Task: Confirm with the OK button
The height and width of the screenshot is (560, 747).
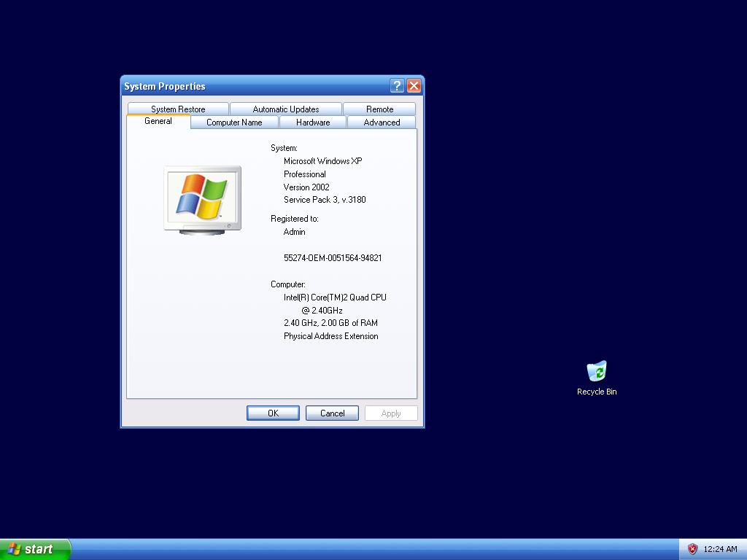Action: pyautogui.click(x=273, y=413)
